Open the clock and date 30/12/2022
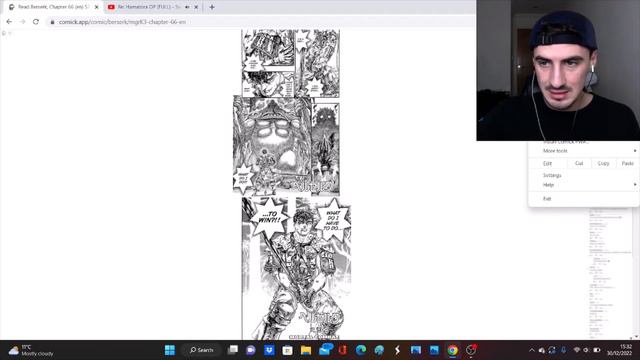Image resolution: width=640 pixels, height=360 pixels. tap(619, 350)
